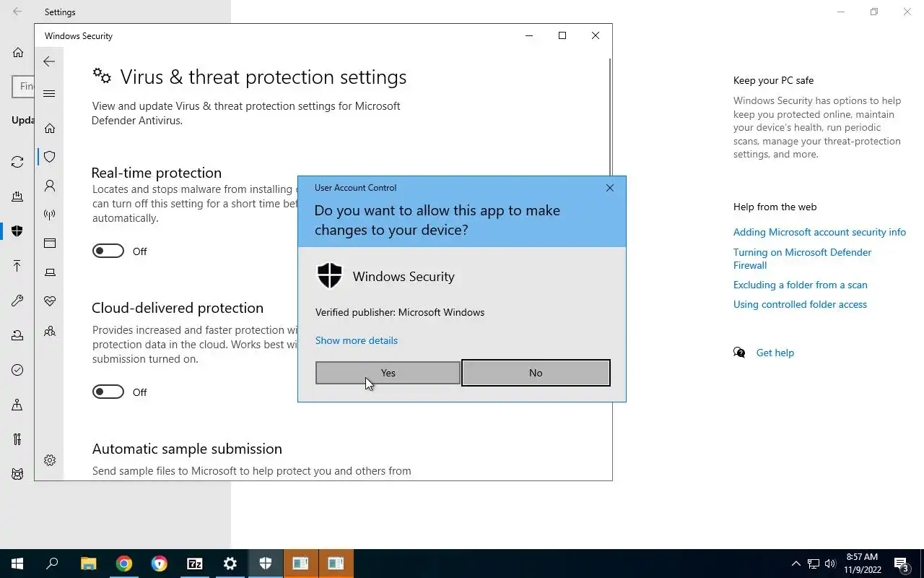Toggle the Cloud-delivered protection switch

108,392
